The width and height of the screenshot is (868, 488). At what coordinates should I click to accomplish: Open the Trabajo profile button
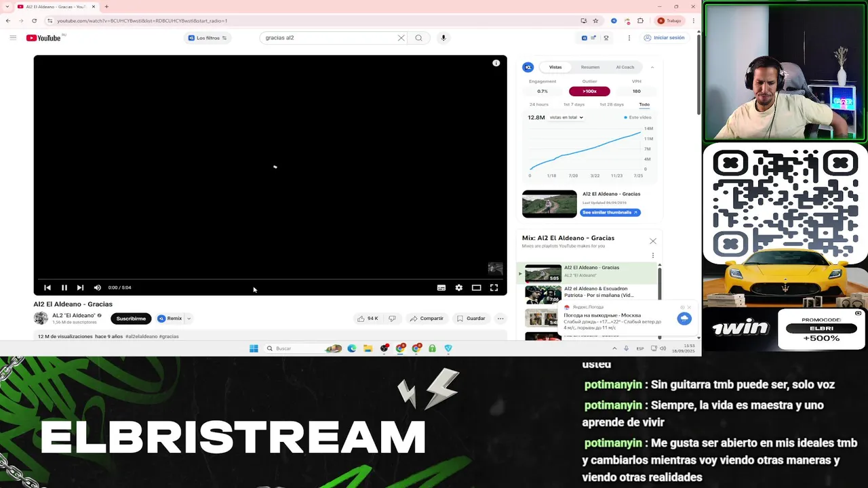click(670, 21)
